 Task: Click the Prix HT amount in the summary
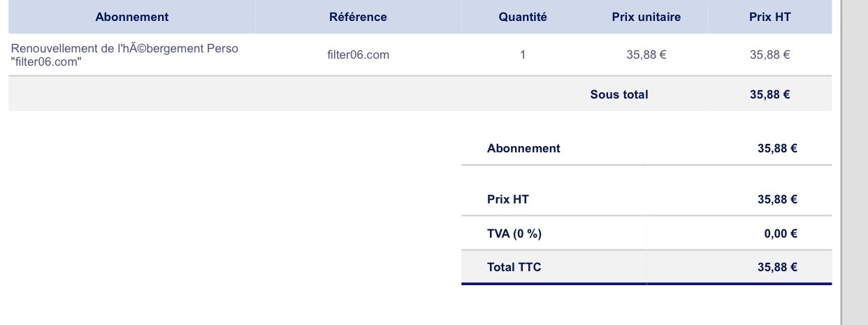click(x=777, y=200)
